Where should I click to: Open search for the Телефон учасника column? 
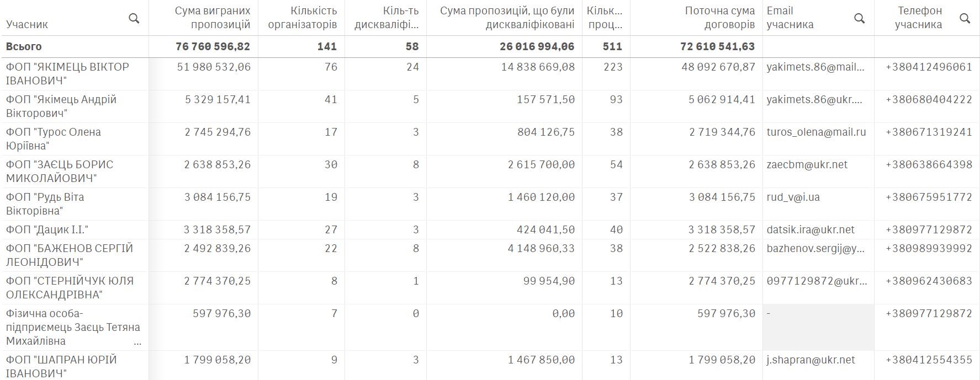coord(965,19)
